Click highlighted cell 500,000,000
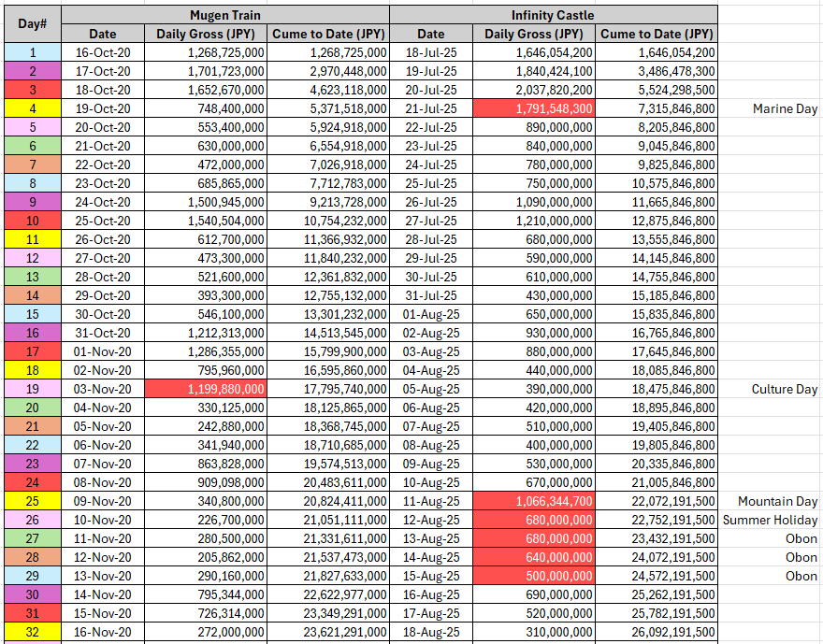Screen dimensions: 823x644 534,576
